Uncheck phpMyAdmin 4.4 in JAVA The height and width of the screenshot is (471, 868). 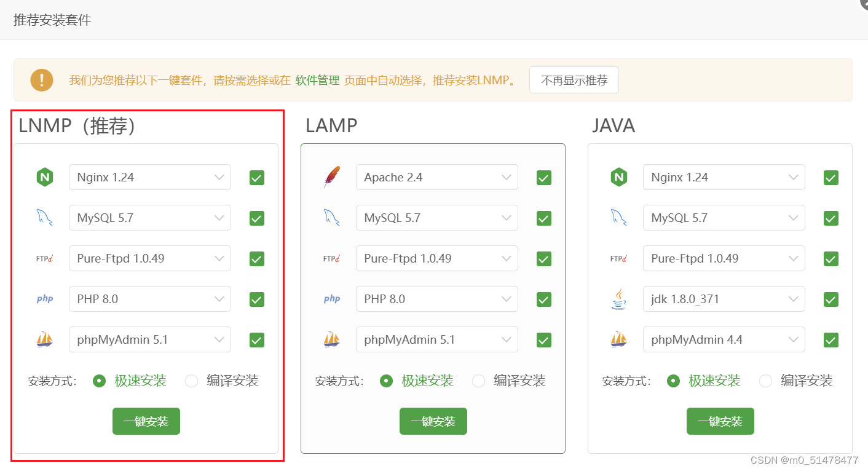pyautogui.click(x=831, y=340)
